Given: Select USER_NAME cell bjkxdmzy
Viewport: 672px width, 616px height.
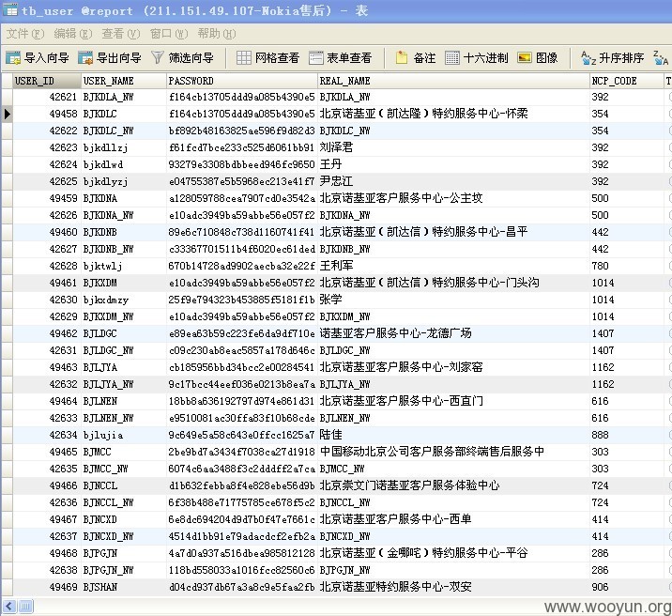Looking at the screenshot, I should [124, 300].
